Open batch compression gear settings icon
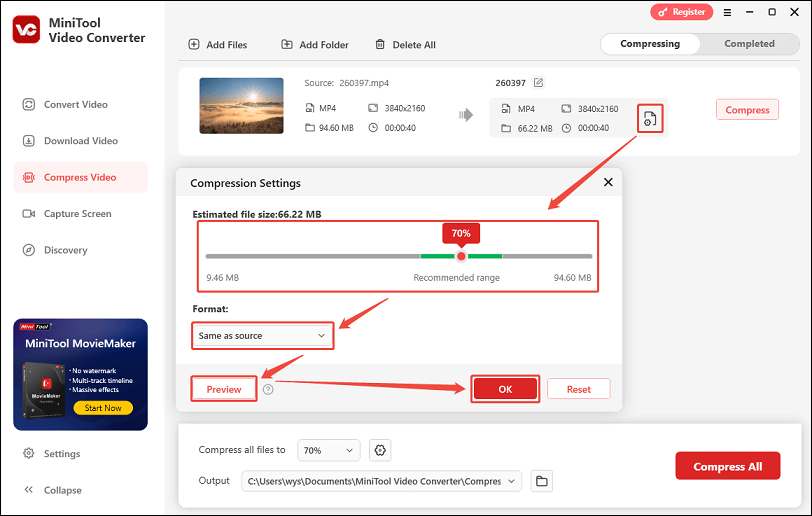 point(380,450)
